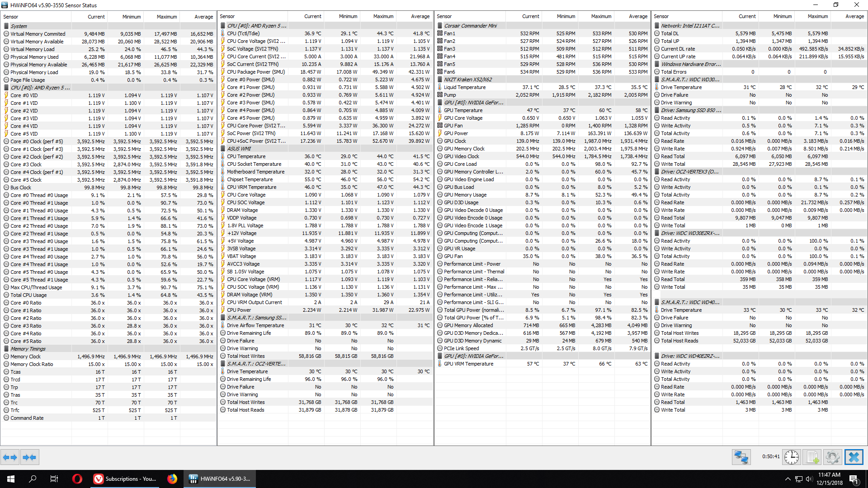The width and height of the screenshot is (868, 488).
Task: Collapse the Corsair Commander Mini group
Action: (x=470, y=26)
